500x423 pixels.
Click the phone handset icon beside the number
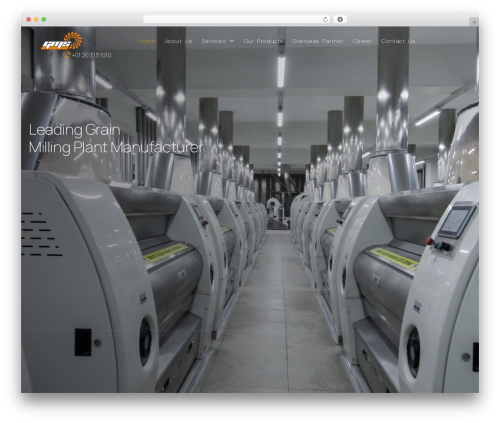point(67,55)
